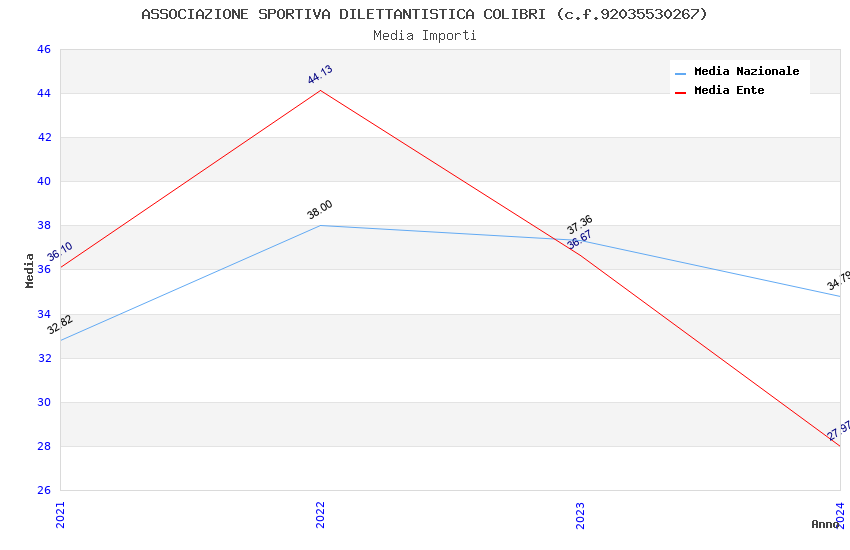The width and height of the screenshot is (850, 550).
Task: Click the 27.97 data label
Action: click(x=839, y=430)
